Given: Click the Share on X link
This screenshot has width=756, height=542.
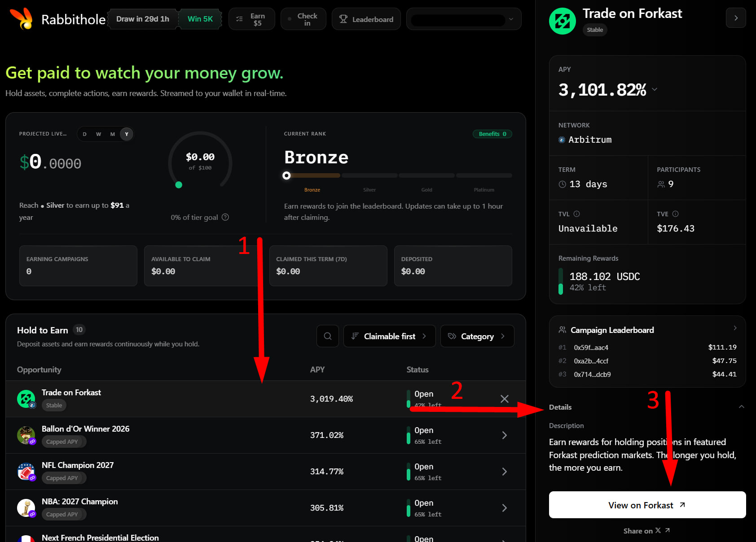Looking at the screenshot, I should 646,531.
